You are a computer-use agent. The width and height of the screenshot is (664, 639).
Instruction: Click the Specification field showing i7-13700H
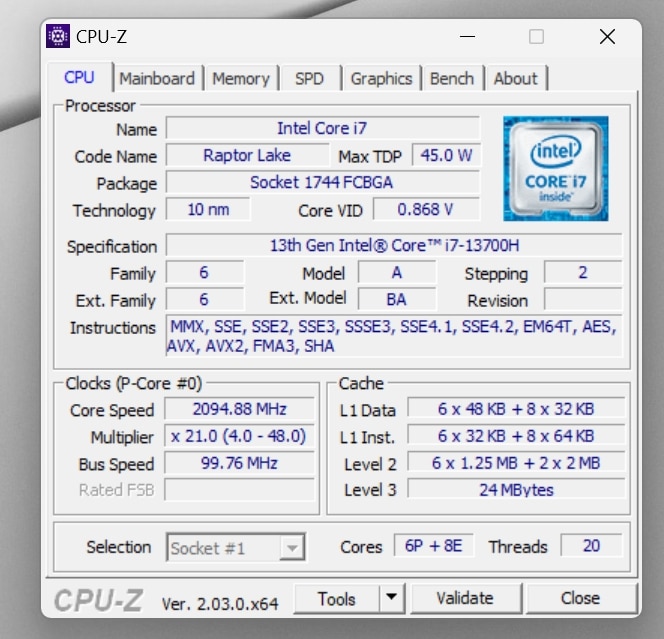point(393,245)
